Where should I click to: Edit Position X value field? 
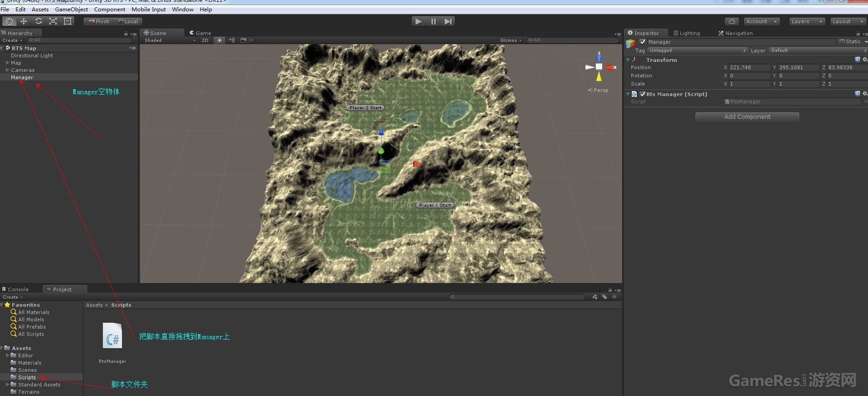750,67
